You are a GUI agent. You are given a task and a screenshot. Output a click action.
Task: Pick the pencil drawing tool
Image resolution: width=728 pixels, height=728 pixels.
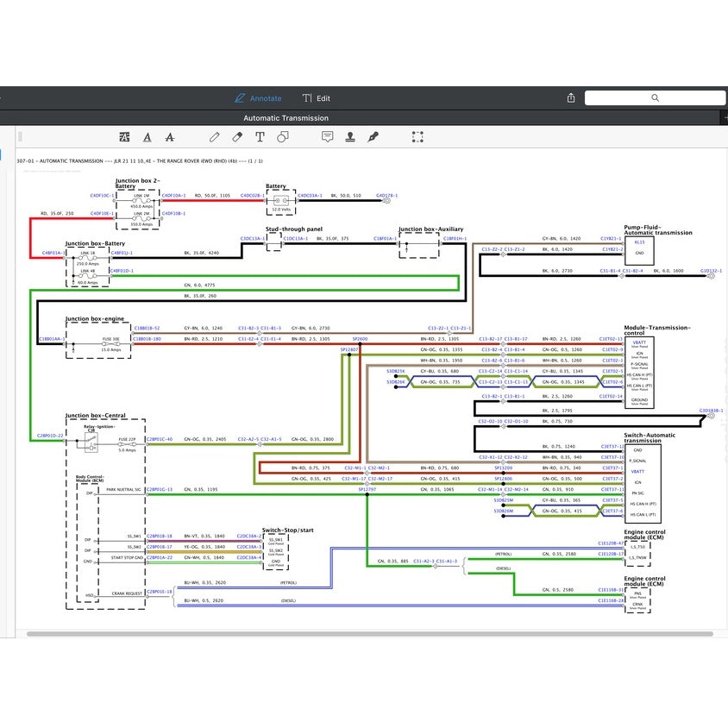click(216, 137)
